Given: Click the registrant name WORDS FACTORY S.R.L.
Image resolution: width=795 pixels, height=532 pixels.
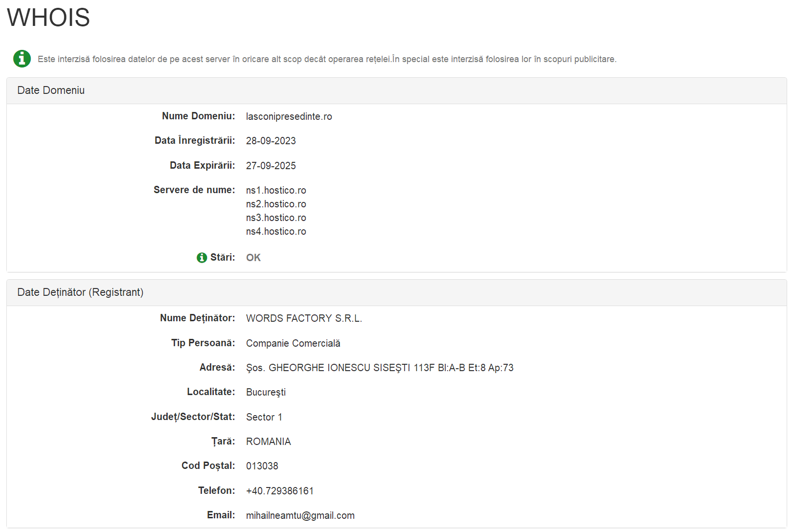Looking at the screenshot, I should pyautogui.click(x=304, y=318).
